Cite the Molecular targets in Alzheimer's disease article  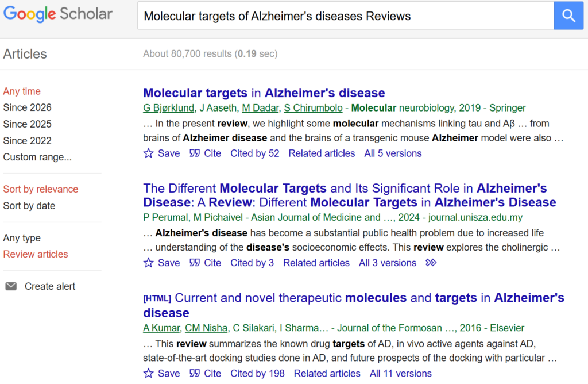point(206,153)
